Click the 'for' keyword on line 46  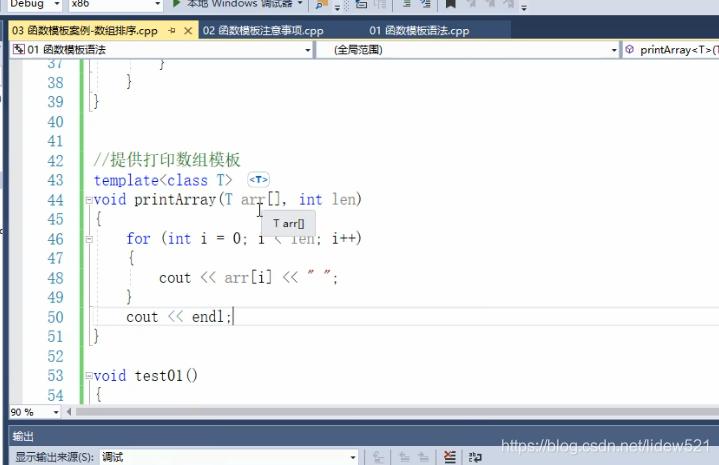138,239
